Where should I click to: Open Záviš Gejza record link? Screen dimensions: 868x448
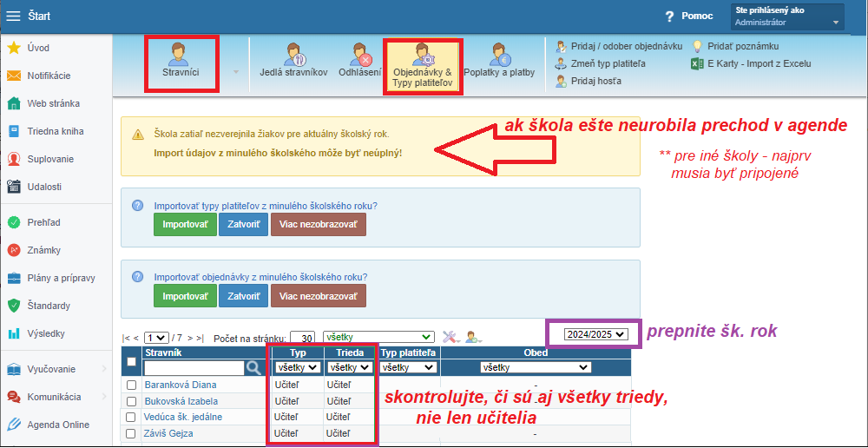pos(168,433)
